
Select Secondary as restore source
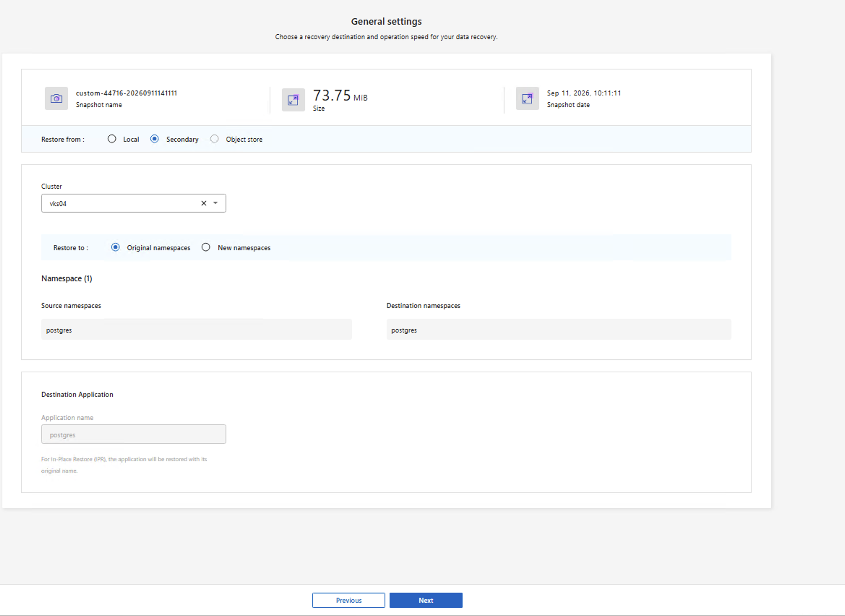pos(155,139)
